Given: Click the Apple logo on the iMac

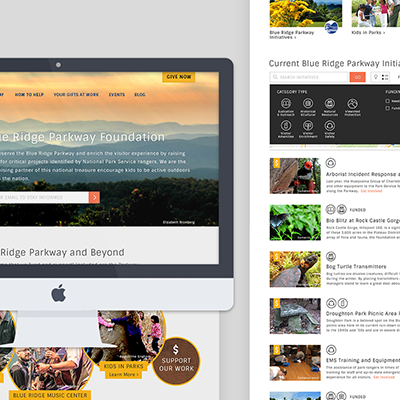Looking at the screenshot, I should 58,293.
